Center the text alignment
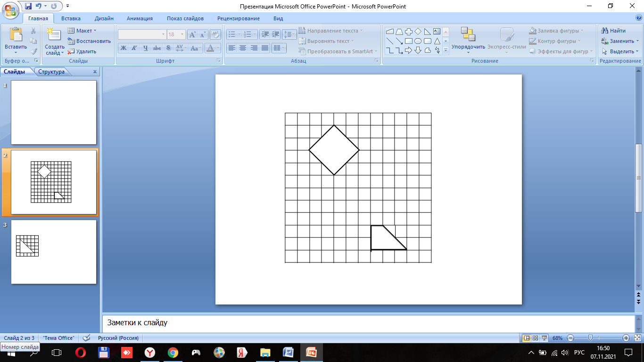644x362 pixels. pyautogui.click(x=243, y=48)
